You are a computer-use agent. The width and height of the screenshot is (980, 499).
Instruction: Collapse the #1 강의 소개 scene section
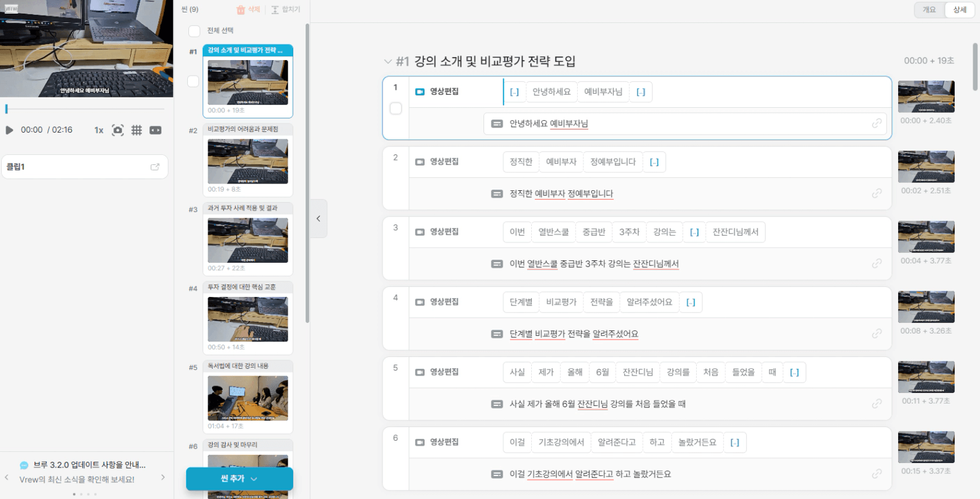pos(388,61)
